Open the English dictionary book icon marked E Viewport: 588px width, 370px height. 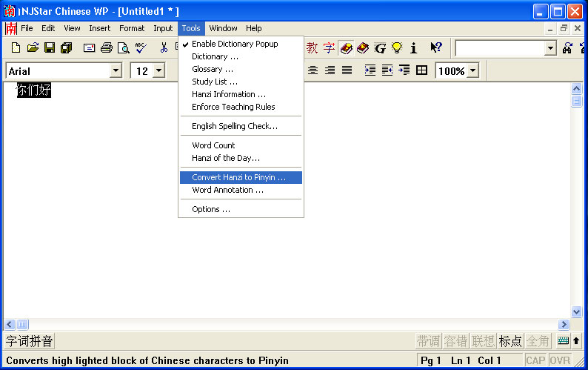point(363,48)
